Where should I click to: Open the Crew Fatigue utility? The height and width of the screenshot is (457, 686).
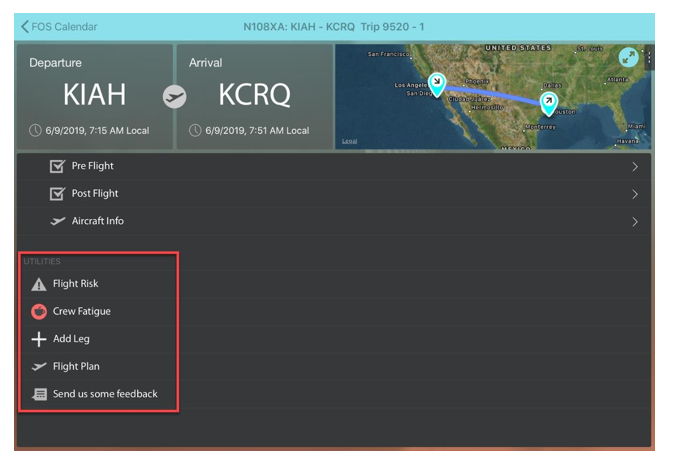pyautogui.click(x=82, y=311)
